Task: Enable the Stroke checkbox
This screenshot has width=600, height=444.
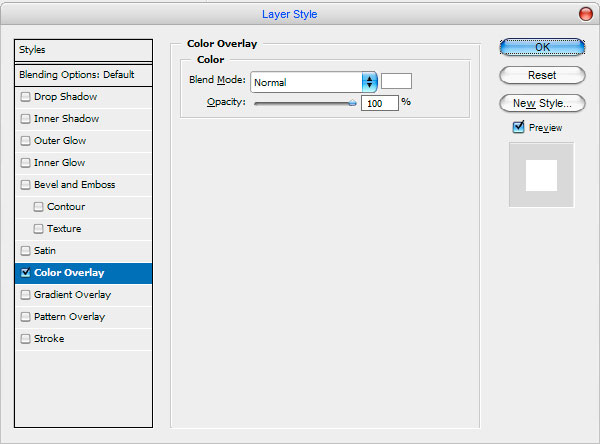Action: [25, 339]
